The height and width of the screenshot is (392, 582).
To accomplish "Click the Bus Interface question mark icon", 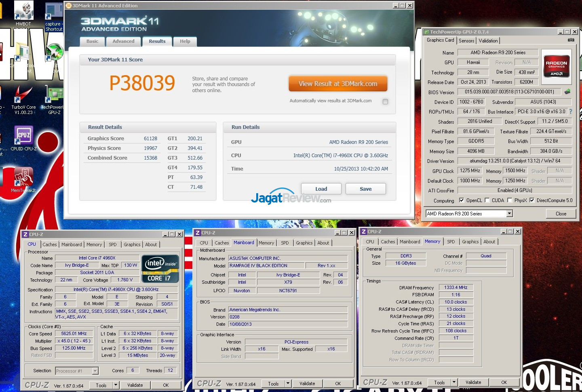I will [x=571, y=112].
